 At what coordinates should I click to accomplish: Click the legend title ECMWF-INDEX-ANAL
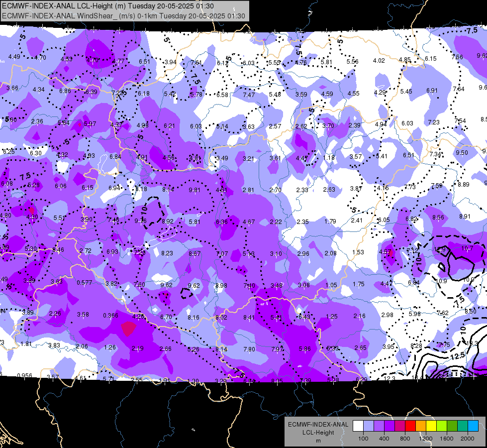point(318,425)
